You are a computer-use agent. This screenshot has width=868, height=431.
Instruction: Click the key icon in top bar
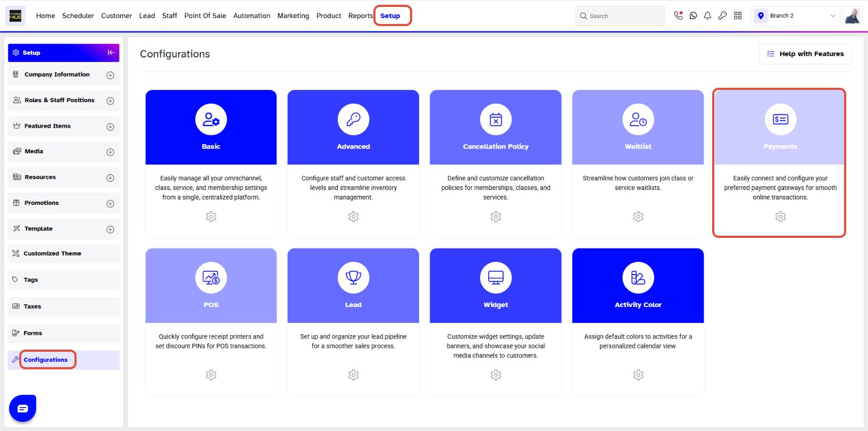coord(722,16)
